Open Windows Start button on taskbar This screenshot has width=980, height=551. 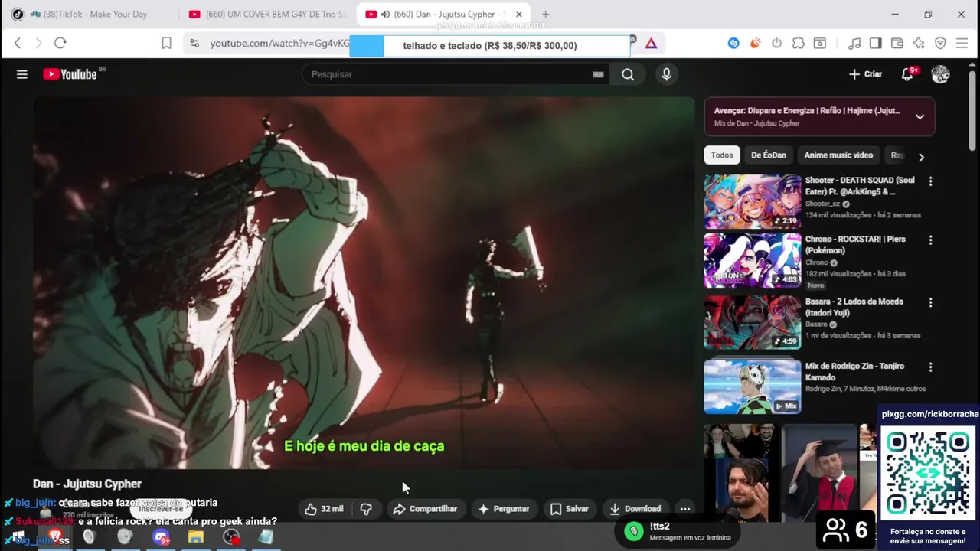pyautogui.click(x=18, y=537)
